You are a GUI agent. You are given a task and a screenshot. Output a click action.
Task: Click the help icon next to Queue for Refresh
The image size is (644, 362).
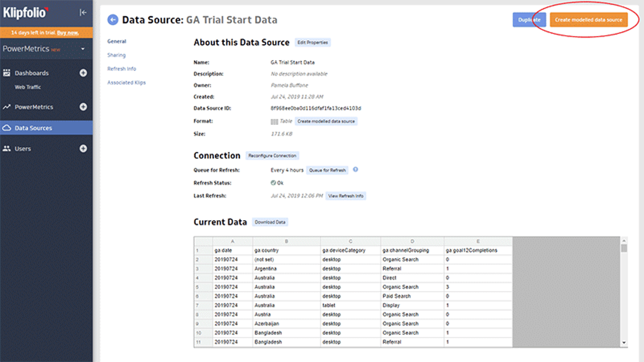355,170
